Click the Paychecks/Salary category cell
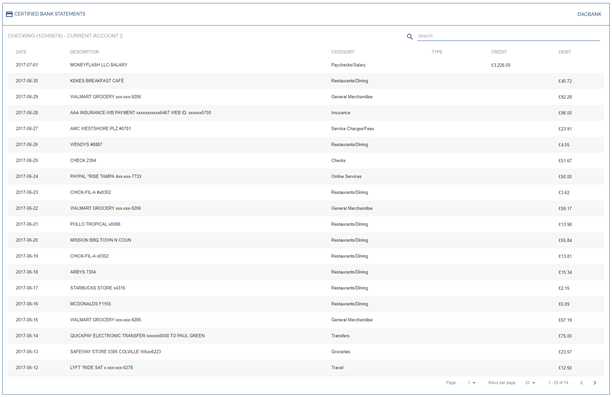 pyautogui.click(x=348, y=65)
